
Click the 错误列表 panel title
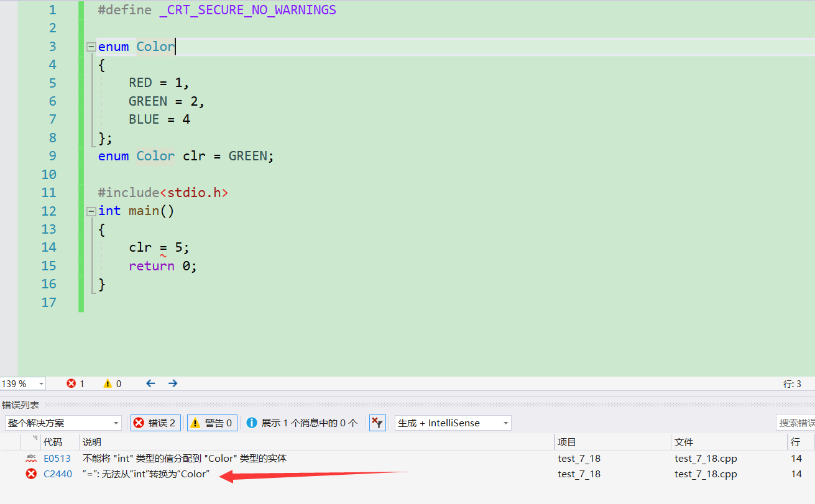(x=21, y=405)
